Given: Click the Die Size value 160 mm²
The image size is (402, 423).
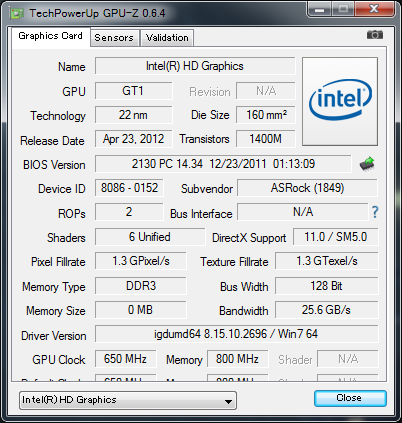Looking at the screenshot, I should point(266,115).
